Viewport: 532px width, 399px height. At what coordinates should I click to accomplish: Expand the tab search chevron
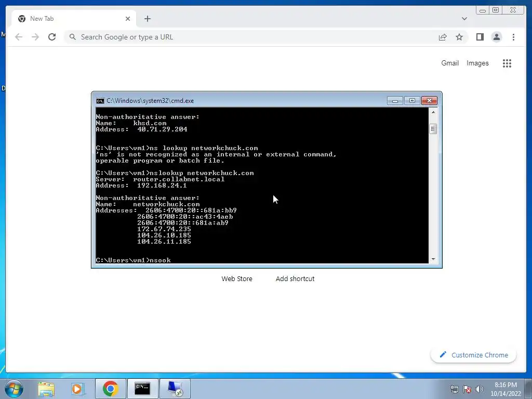coord(464,19)
